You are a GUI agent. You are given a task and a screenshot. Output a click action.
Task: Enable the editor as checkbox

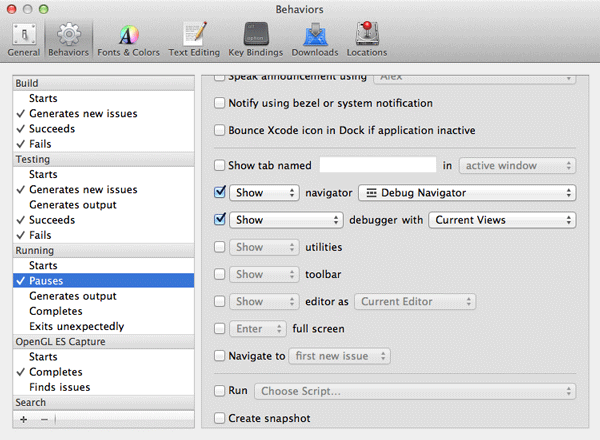219,301
